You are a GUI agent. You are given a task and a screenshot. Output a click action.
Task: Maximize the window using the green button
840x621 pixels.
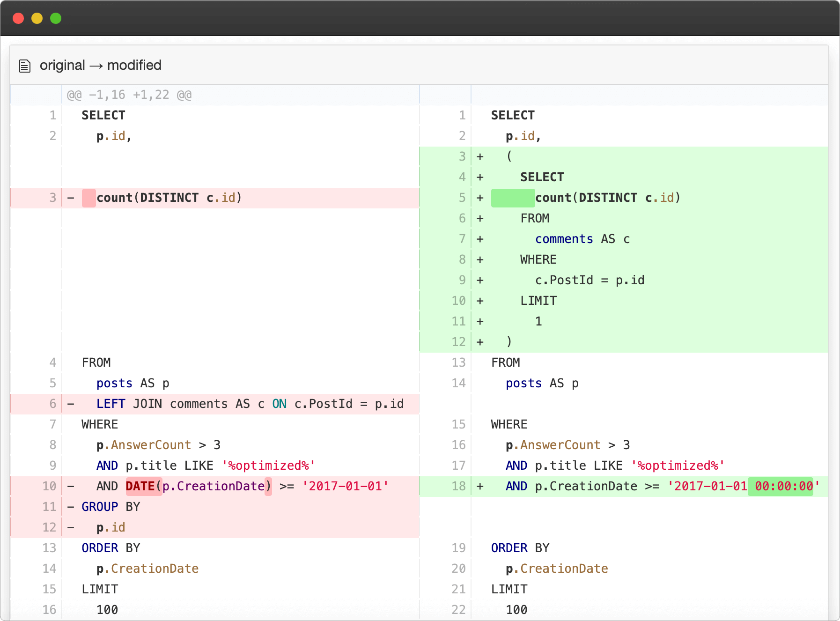point(56,18)
